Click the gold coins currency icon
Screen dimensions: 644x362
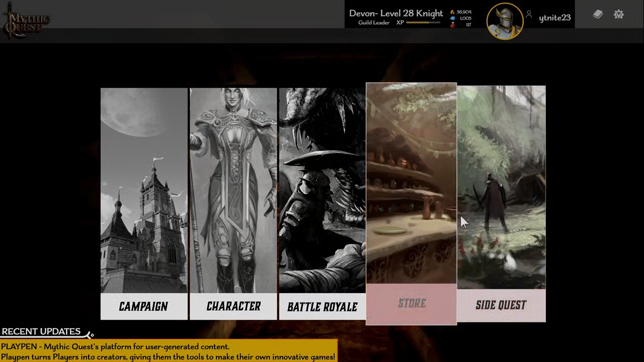(x=452, y=12)
